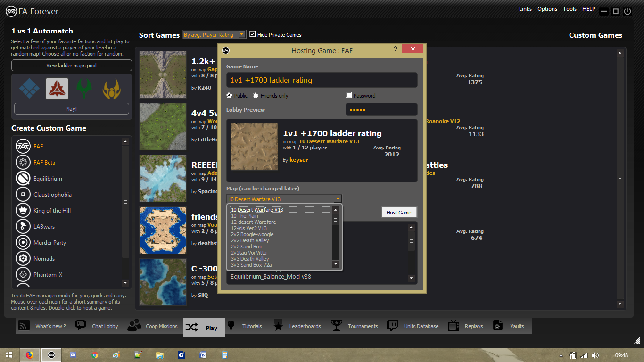Click the Host Game button
The image size is (644, 362).
399,212
